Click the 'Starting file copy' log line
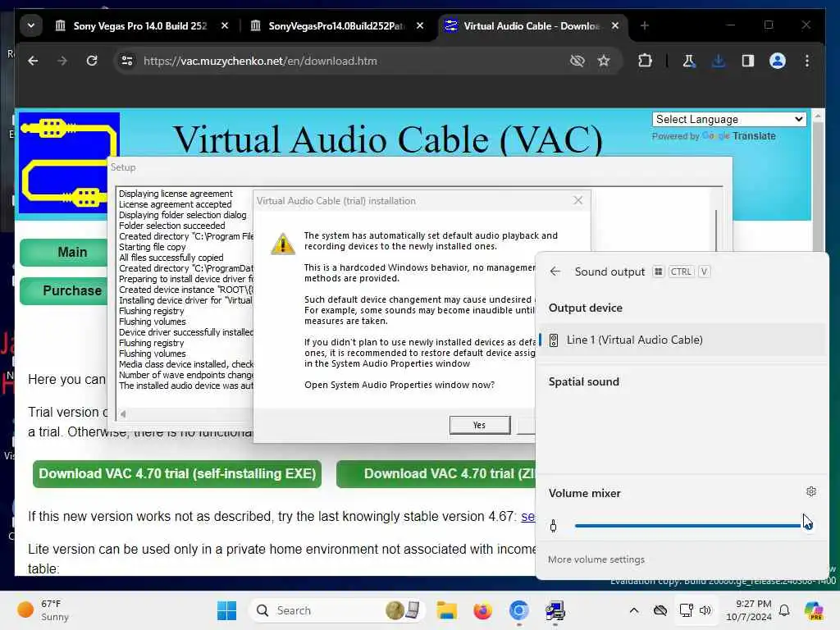The width and height of the screenshot is (840, 630). click(x=152, y=247)
